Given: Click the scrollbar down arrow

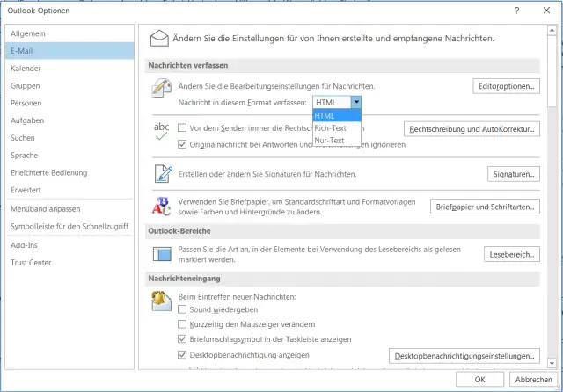Looking at the screenshot, I should 552,363.
